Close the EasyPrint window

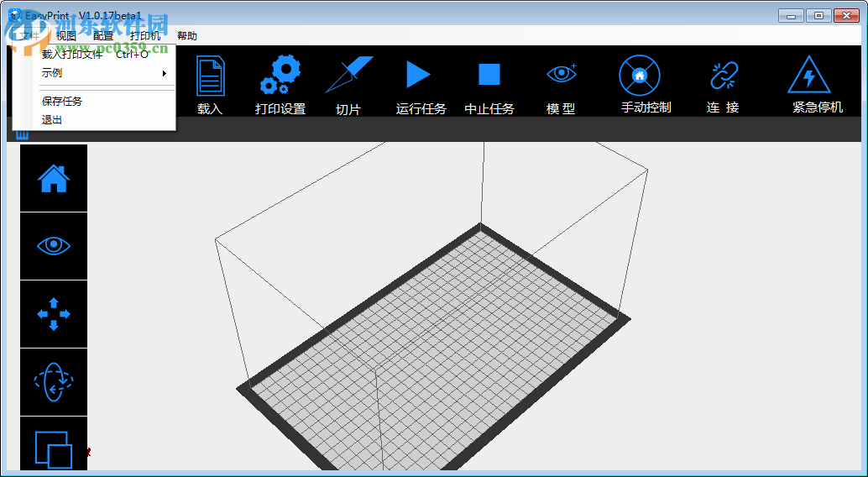click(847, 16)
